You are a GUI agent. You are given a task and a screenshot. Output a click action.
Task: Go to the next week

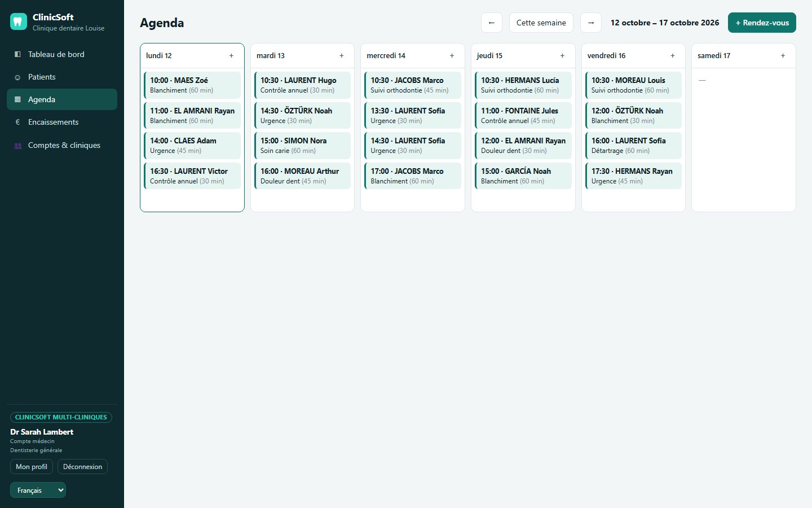point(591,23)
